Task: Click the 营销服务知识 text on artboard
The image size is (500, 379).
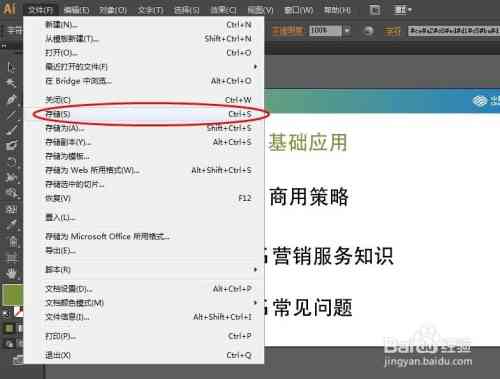Action: click(333, 256)
